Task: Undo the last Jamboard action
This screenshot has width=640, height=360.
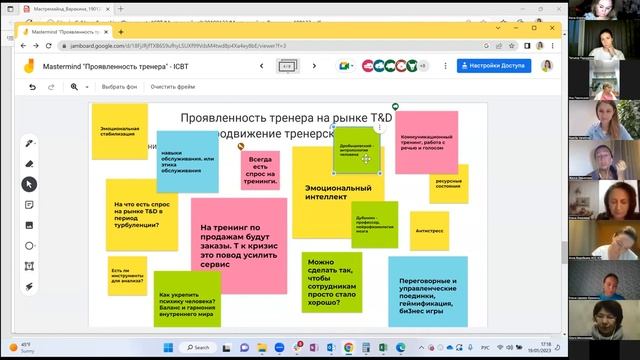Action: click(32, 87)
